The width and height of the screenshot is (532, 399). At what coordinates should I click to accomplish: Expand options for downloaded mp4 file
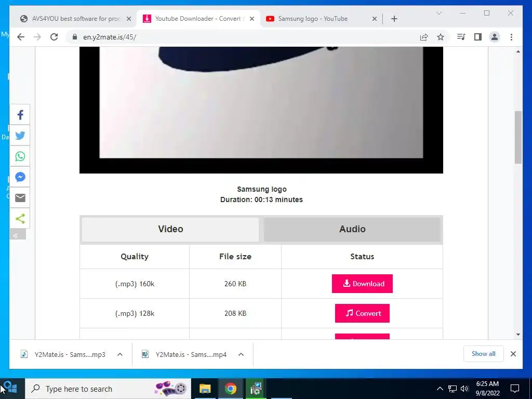[x=241, y=354]
